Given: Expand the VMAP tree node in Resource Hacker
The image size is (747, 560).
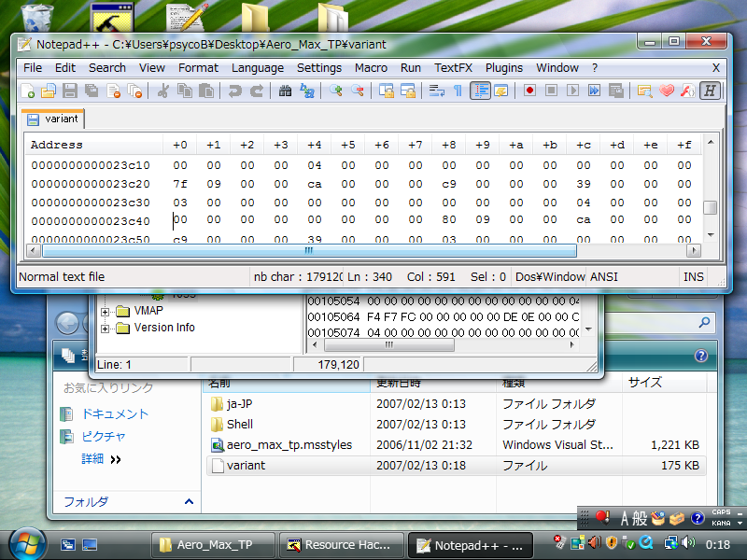Looking at the screenshot, I should point(105,312).
